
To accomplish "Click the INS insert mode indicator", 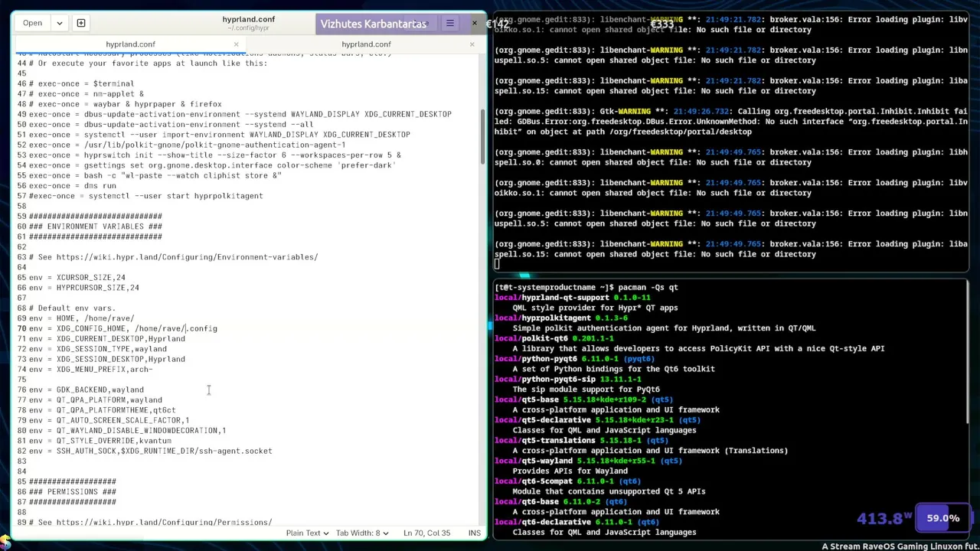I will coord(475,533).
